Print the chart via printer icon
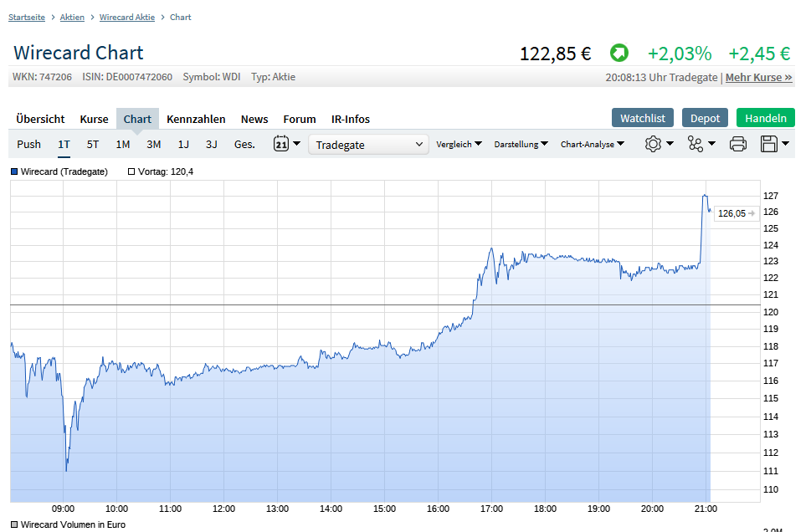Image resolution: width=811 pixels, height=532 pixels. [x=738, y=144]
